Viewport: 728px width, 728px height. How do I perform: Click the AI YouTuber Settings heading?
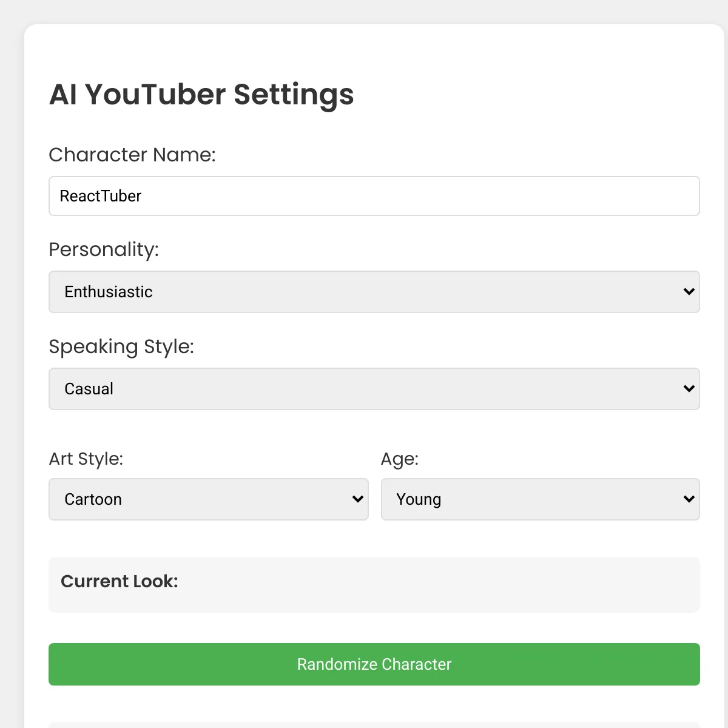(x=201, y=95)
